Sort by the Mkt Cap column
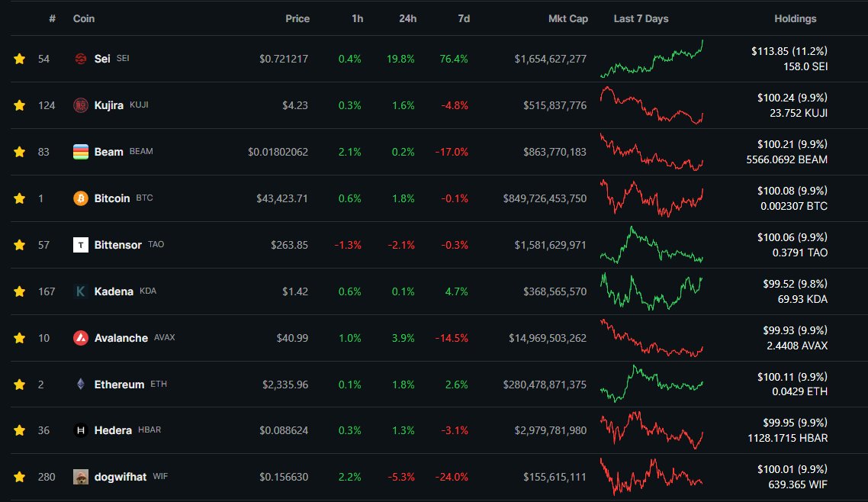 coord(568,19)
